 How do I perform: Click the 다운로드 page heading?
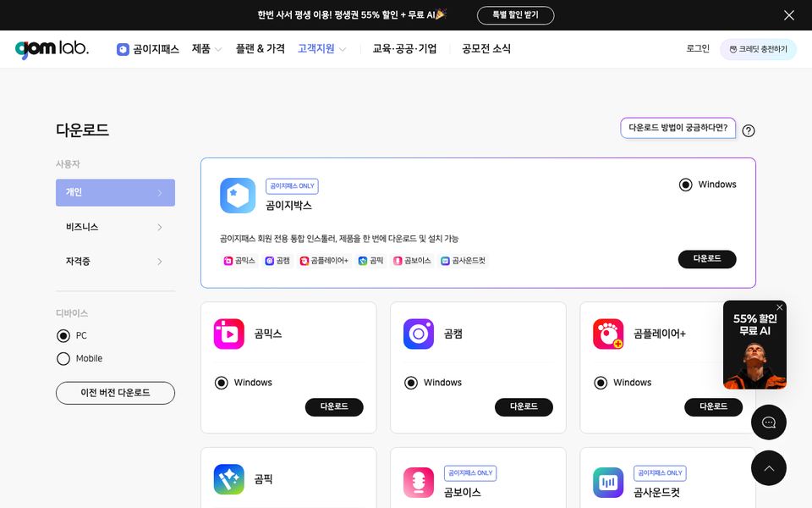click(82, 130)
